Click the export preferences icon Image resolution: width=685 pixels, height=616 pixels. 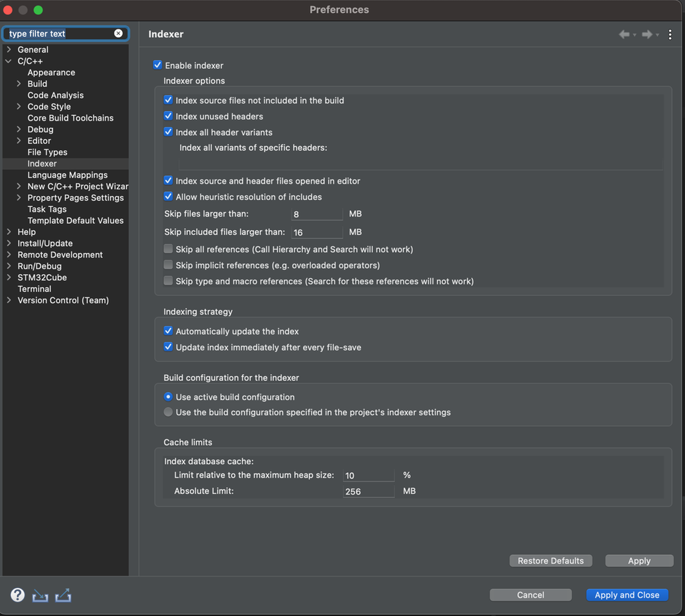pyautogui.click(x=63, y=595)
